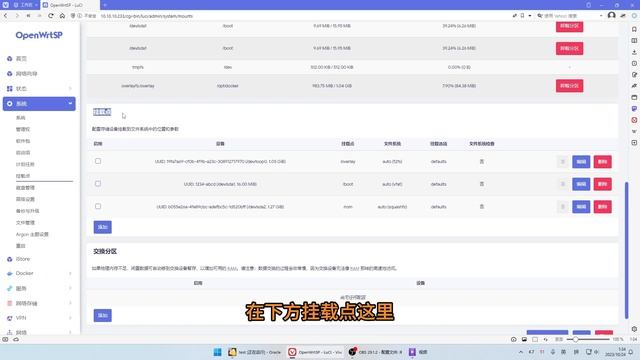Enable the overlay mount point checkbox
The width and height of the screenshot is (640, 360).
[x=98, y=161]
